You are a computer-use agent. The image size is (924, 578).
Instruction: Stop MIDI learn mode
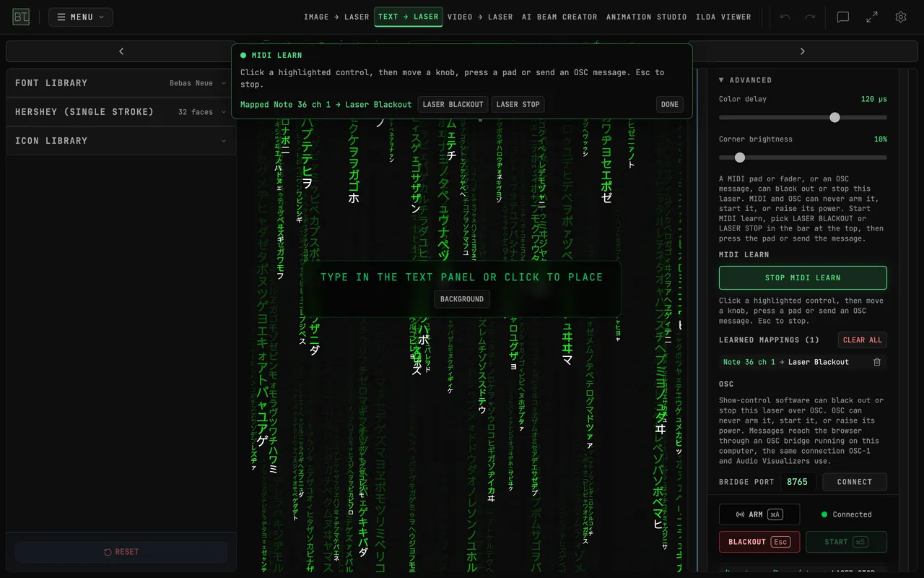pyautogui.click(x=803, y=277)
